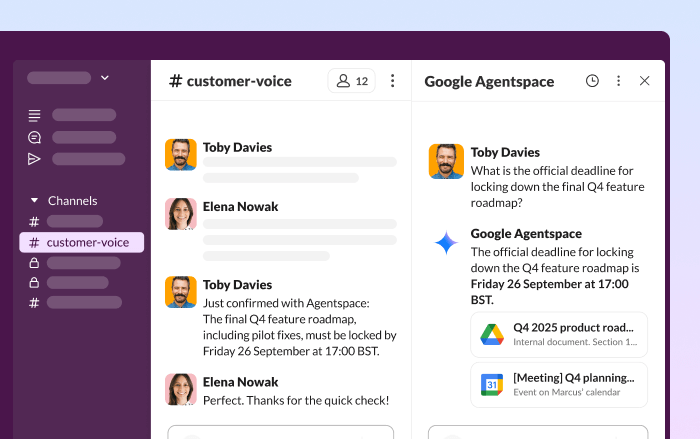Screen dimensions: 700x439
Task: Click the sent arrow icon in sidebar
Action: point(35,159)
